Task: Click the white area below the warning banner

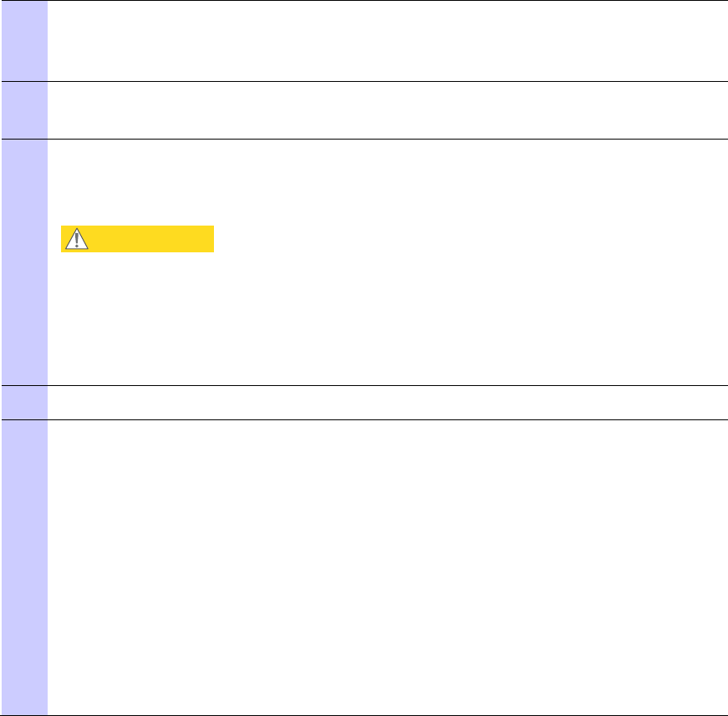Action: pos(388,318)
